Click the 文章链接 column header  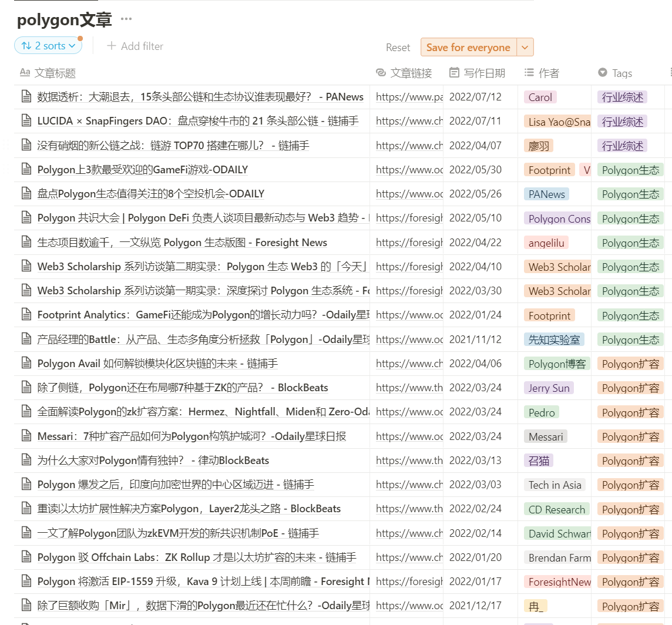[x=404, y=73]
